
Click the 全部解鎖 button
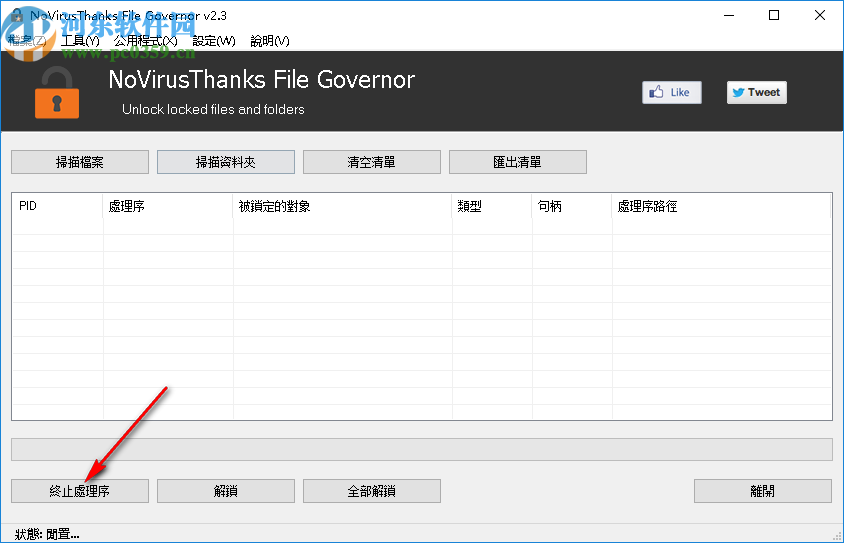371,491
